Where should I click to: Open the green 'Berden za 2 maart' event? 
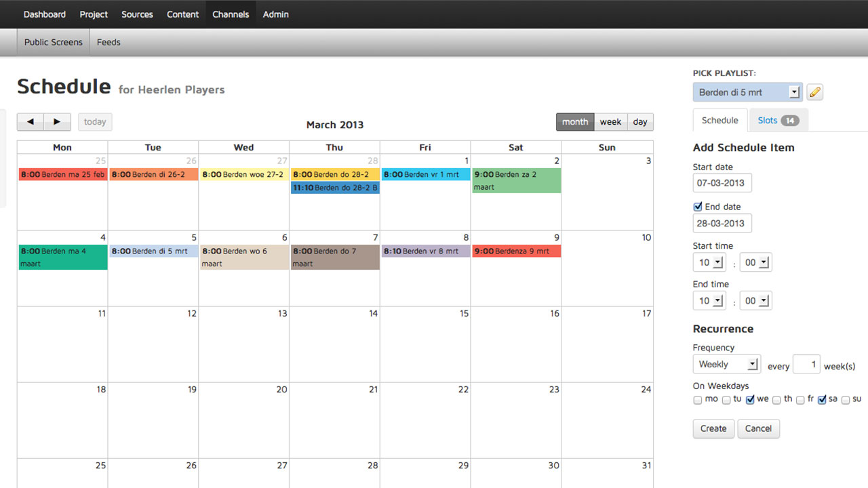coord(516,180)
